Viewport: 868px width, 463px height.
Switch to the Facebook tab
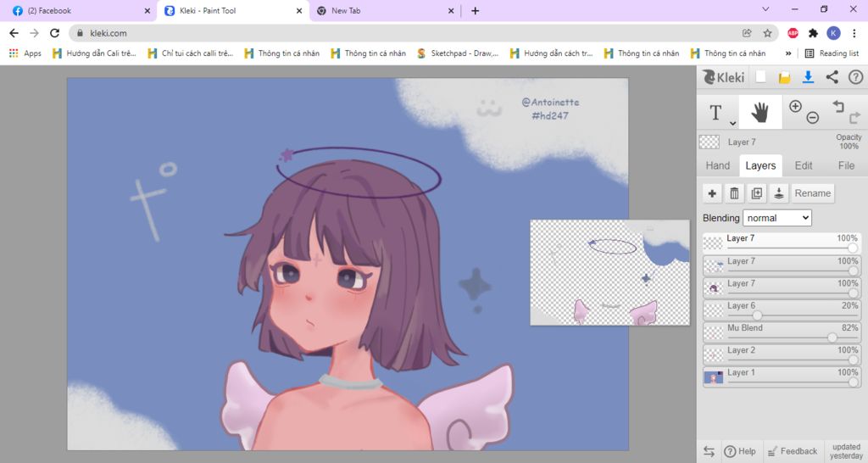[80, 10]
